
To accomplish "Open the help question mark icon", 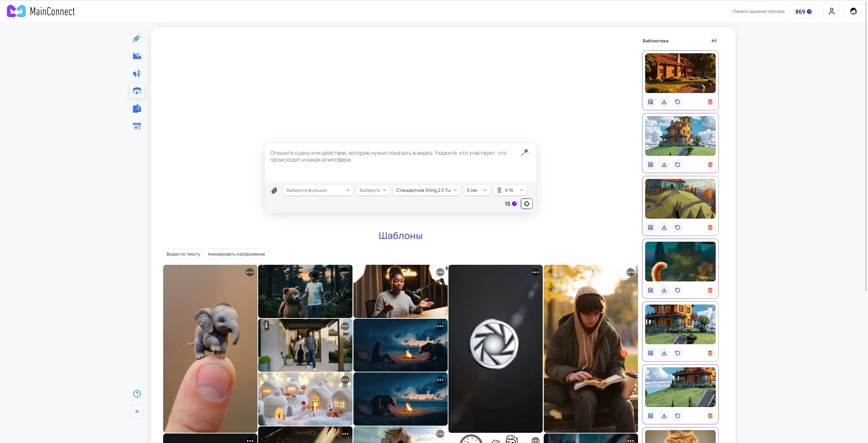I will pyautogui.click(x=137, y=394).
